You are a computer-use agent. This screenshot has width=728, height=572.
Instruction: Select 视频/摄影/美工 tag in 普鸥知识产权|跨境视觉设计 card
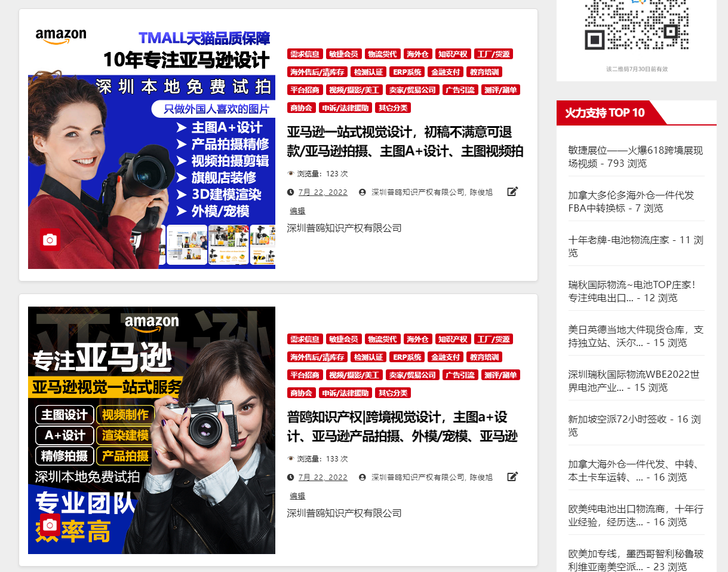[x=354, y=375]
